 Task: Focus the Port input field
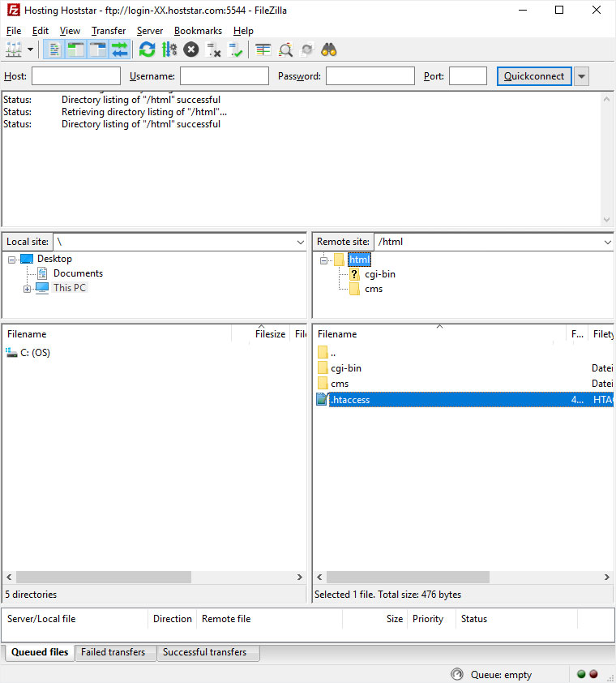click(468, 76)
